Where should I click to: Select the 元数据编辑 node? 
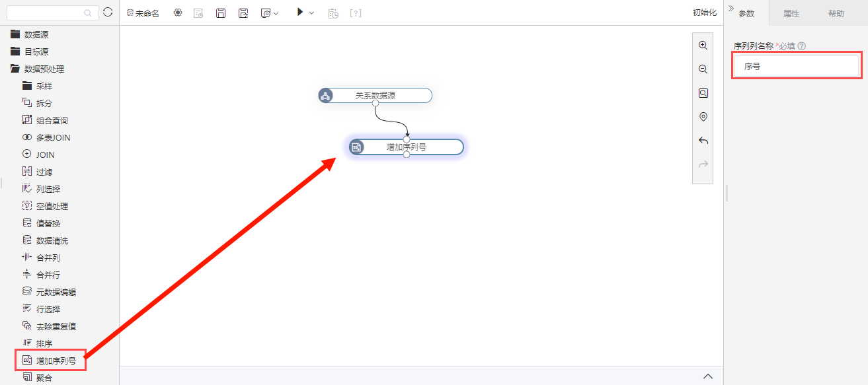(49, 292)
